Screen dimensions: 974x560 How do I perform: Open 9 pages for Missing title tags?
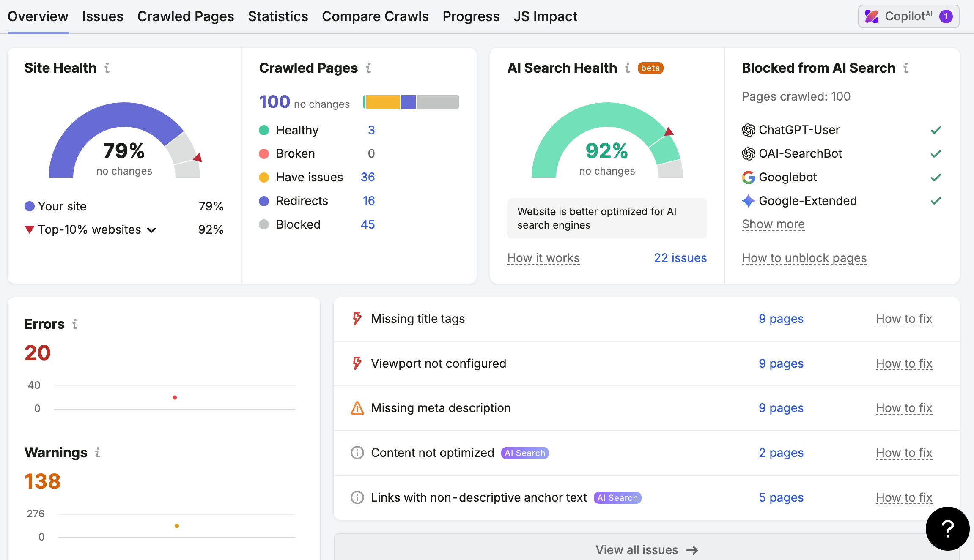[x=781, y=319]
